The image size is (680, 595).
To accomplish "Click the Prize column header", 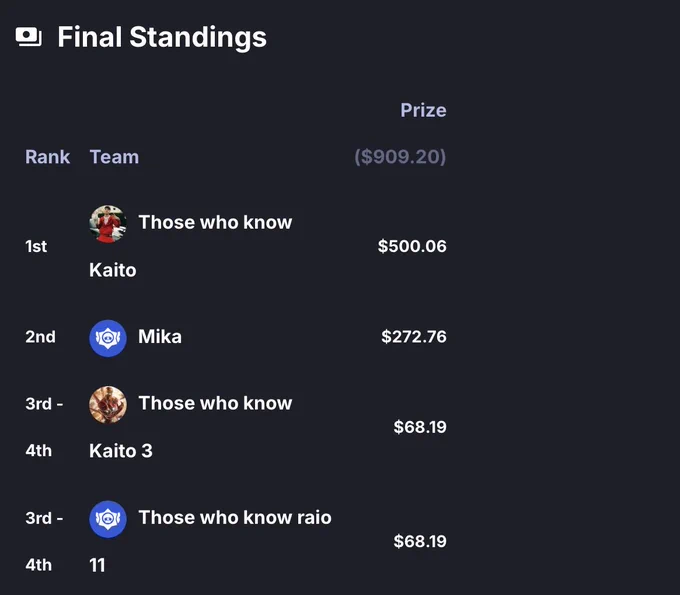I will (423, 110).
